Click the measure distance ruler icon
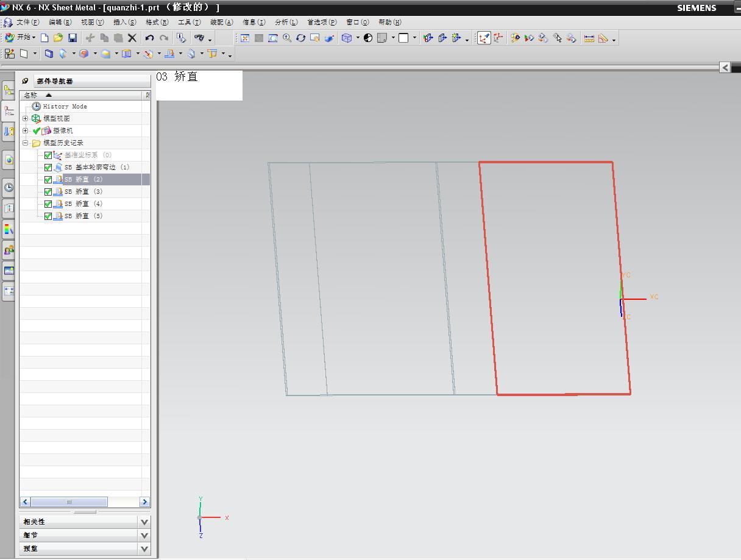 click(589, 38)
